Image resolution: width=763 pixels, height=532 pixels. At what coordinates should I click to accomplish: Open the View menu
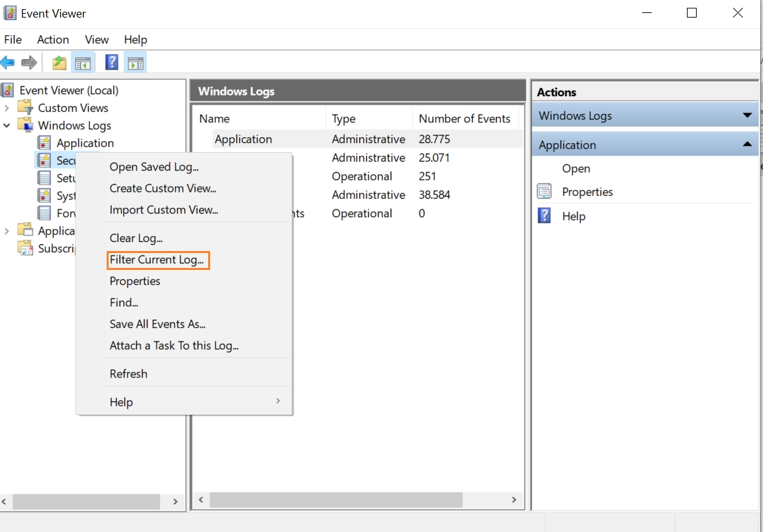(x=96, y=40)
